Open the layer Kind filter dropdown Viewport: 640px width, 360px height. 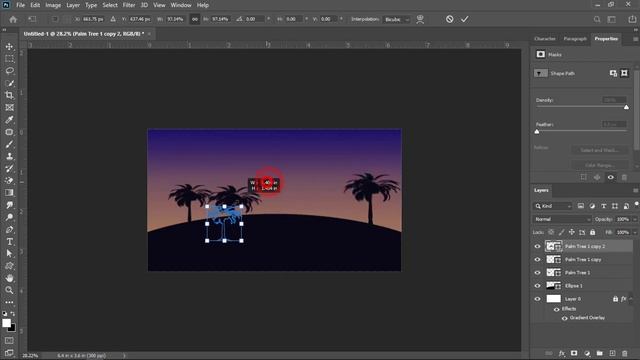553,206
